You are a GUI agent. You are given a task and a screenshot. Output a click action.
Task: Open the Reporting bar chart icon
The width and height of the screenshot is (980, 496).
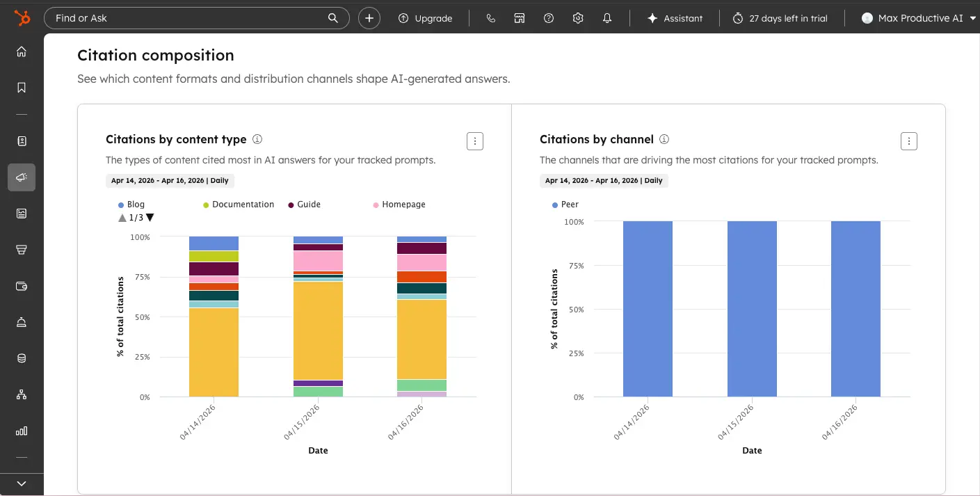point(21,431)
